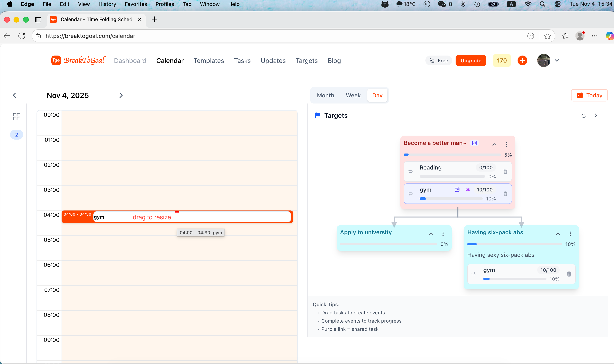Screen dimensions: 614x364
Task: Click the Having six-pack abs title
Action: (x=495, y=232)
